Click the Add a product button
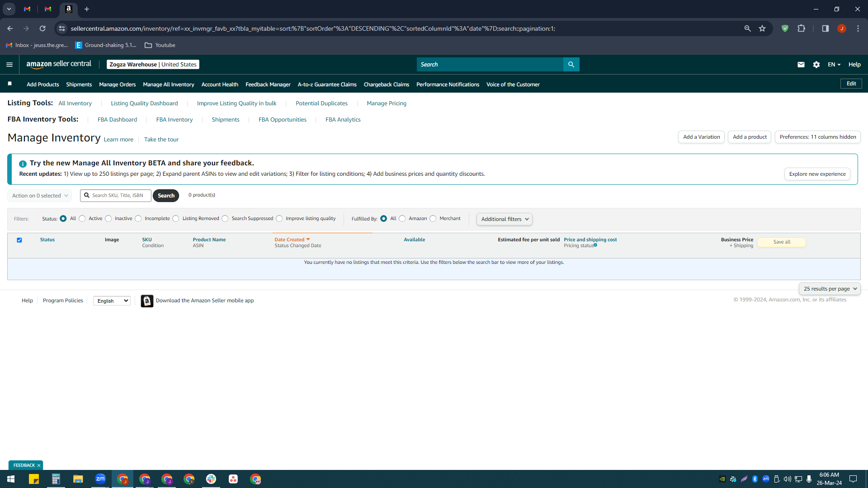The height and width of the screenshot is (488, 868). 750,137
